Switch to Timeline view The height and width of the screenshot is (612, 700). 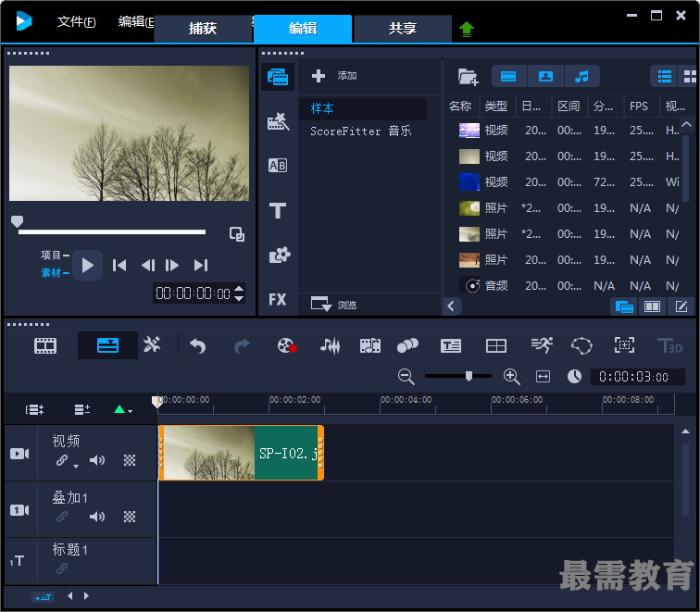[x=107, y=345]
